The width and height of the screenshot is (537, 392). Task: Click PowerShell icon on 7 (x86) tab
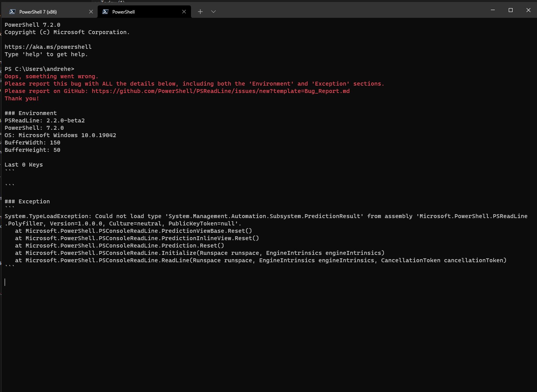point(12,12)
